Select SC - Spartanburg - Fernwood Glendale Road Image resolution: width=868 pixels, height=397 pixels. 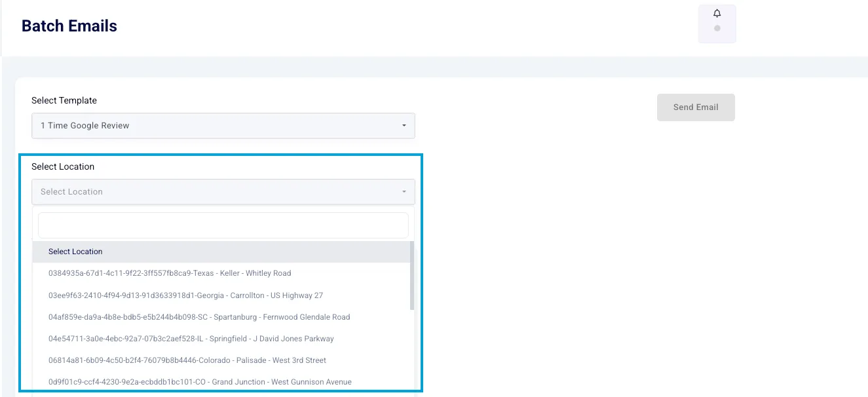pyautogui.click(x=221, y=317)
